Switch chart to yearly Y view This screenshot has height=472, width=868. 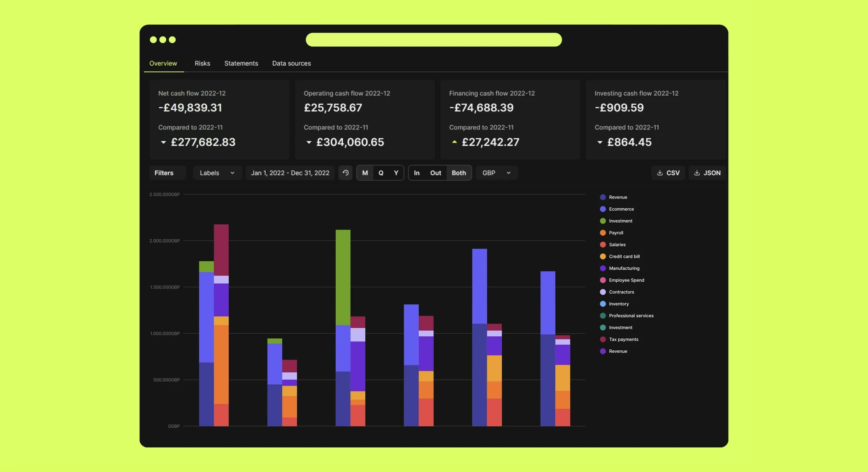pos(396,173)
